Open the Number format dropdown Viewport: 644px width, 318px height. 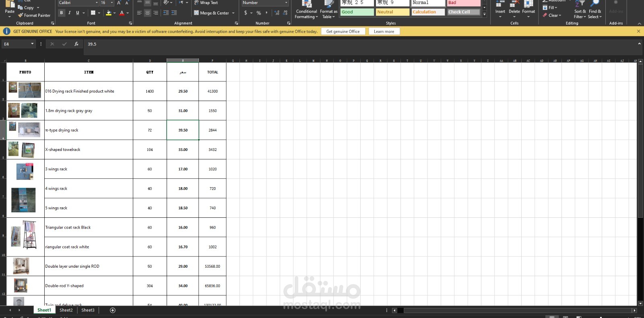(286, 3)
